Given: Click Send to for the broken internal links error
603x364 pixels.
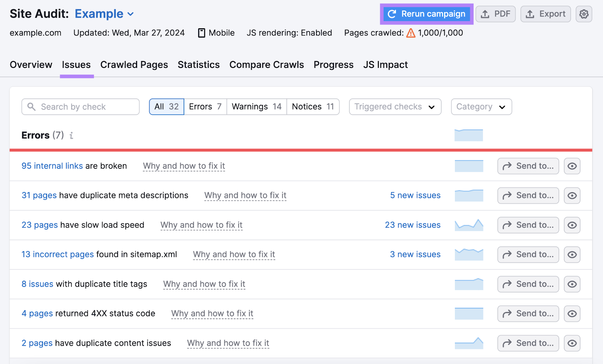Looking at the screenshot, I should pyautogui.click(x=528, y=166).
